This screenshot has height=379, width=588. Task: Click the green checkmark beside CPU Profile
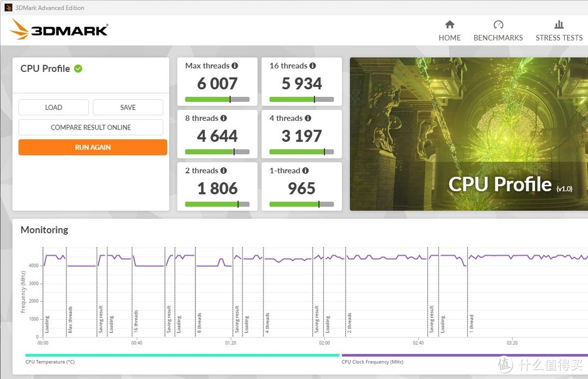tap(78, 69)
